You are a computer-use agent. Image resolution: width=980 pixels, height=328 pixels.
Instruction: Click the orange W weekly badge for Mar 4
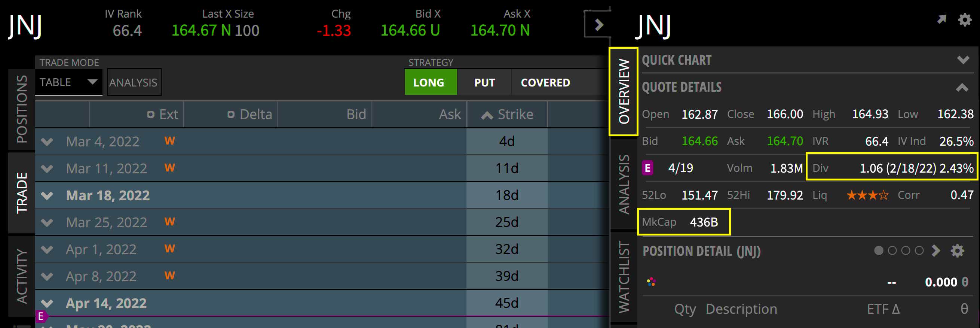(x=170, y=141)
